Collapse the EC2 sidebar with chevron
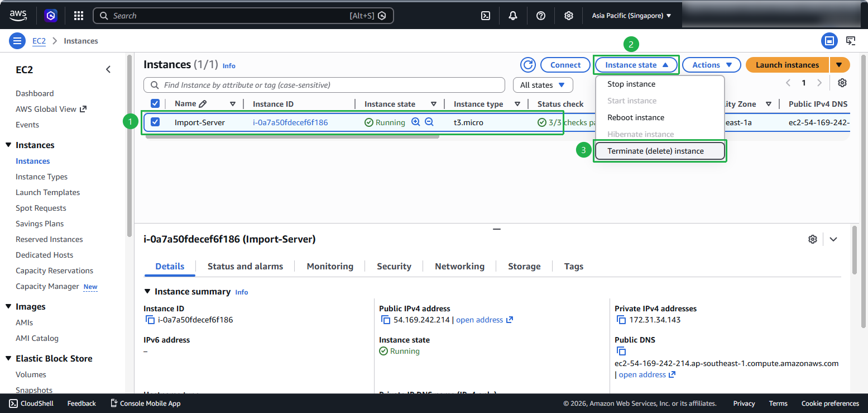Viewport: 868px width, 413px height. point(108,69)
